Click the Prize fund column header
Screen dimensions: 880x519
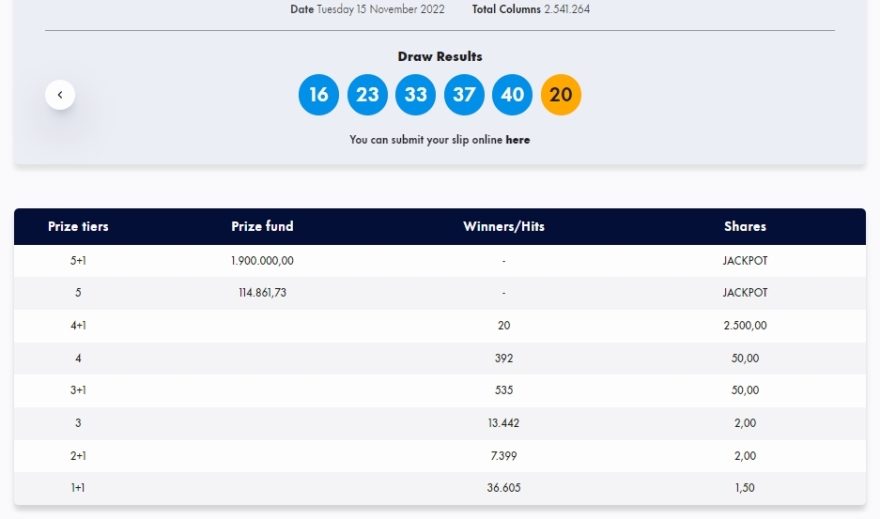pyautogui.click(x=262, y=227)
